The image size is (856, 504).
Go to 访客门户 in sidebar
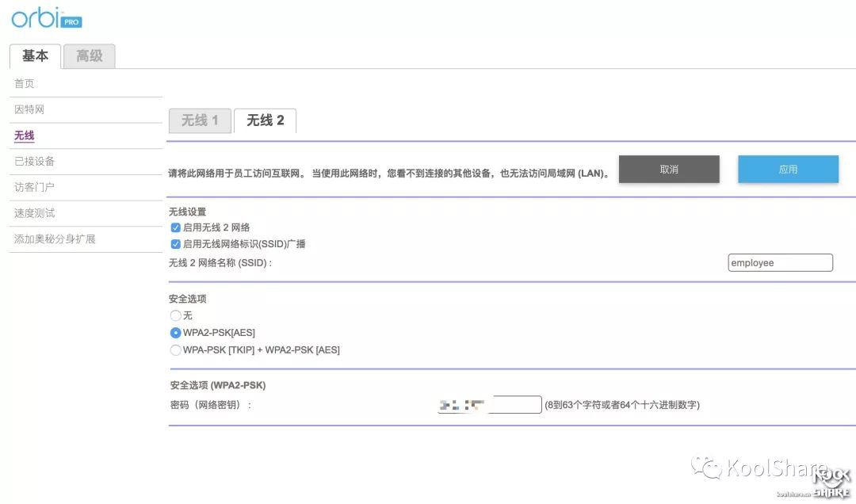(34, 188)
